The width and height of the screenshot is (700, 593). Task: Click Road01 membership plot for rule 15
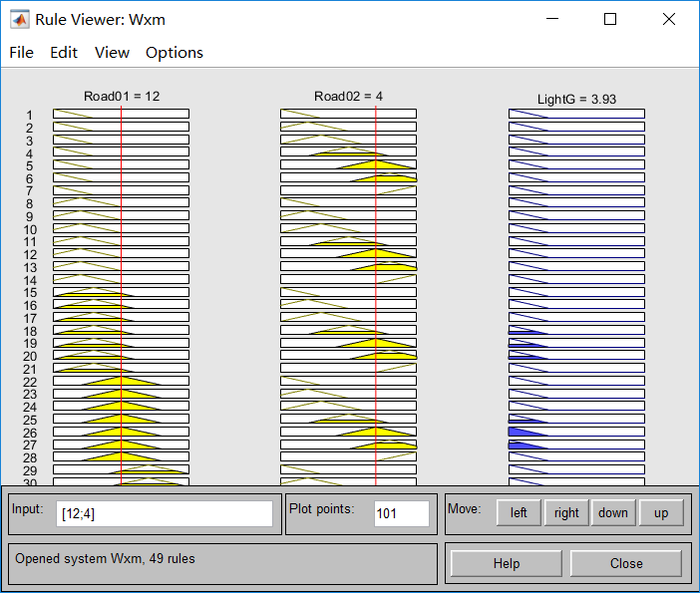click(121, 292)
